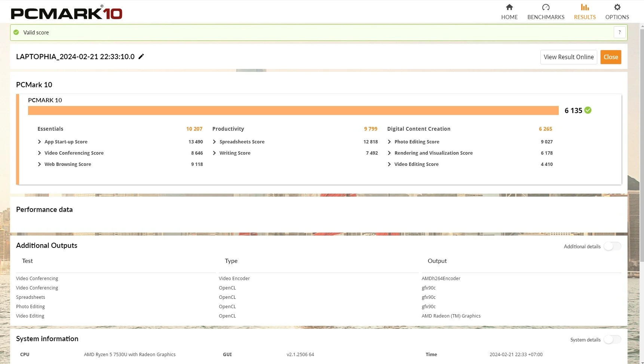This screenshot has width=644, height=364.
Task: Click the 4 410 Video Editing value
Action: pos(547,164)
